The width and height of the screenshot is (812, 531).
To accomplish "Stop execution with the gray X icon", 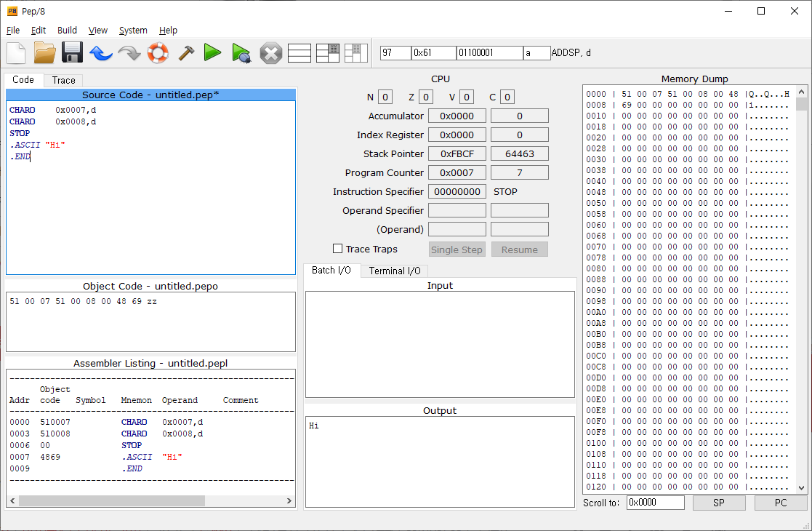I will (271, 53).
